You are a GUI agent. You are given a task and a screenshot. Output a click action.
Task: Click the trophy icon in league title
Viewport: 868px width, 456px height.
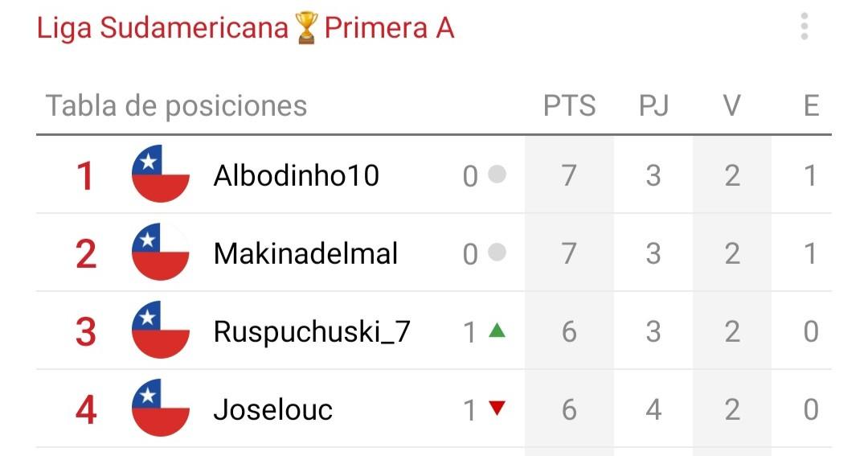[x=306, y=28]
